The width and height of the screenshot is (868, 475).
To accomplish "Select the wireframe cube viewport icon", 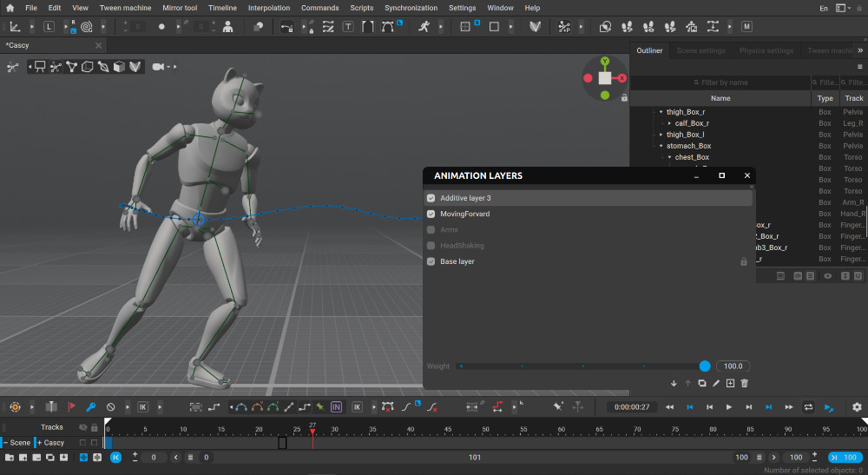I will pyautogui.click(x=88, y=67).
